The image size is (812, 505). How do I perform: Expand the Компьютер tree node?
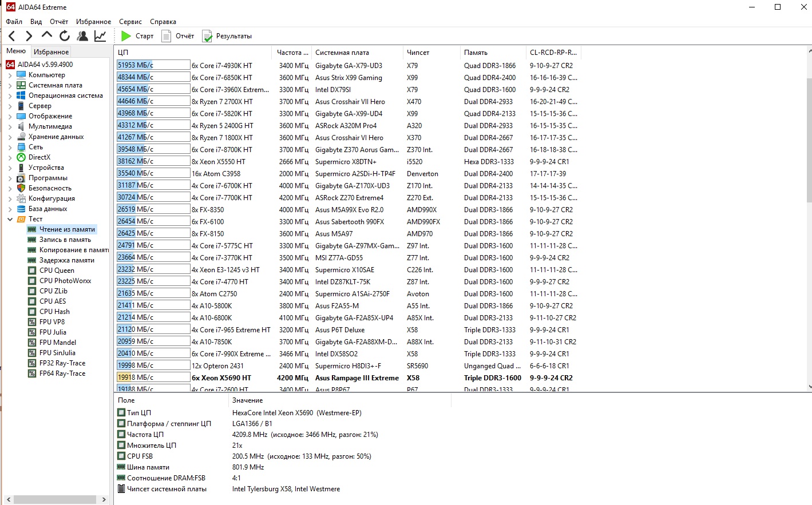click(10, 75)
